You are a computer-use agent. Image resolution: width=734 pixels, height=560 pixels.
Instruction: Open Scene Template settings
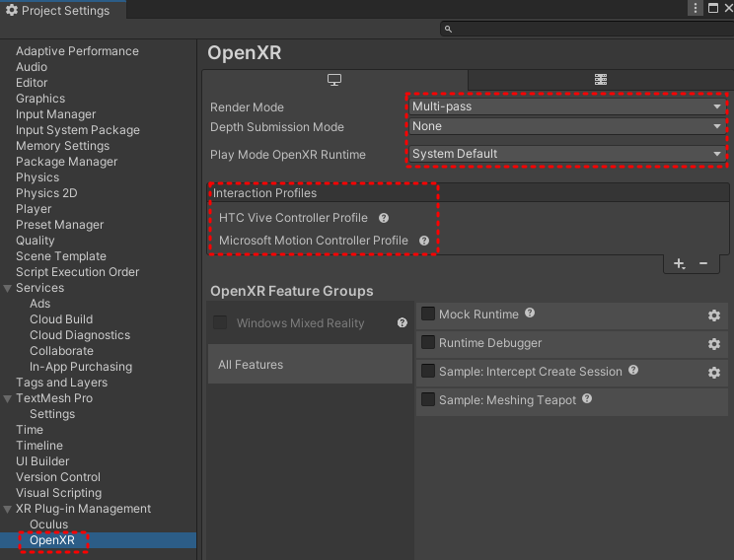pyautogui.click(x=61, y=256)
